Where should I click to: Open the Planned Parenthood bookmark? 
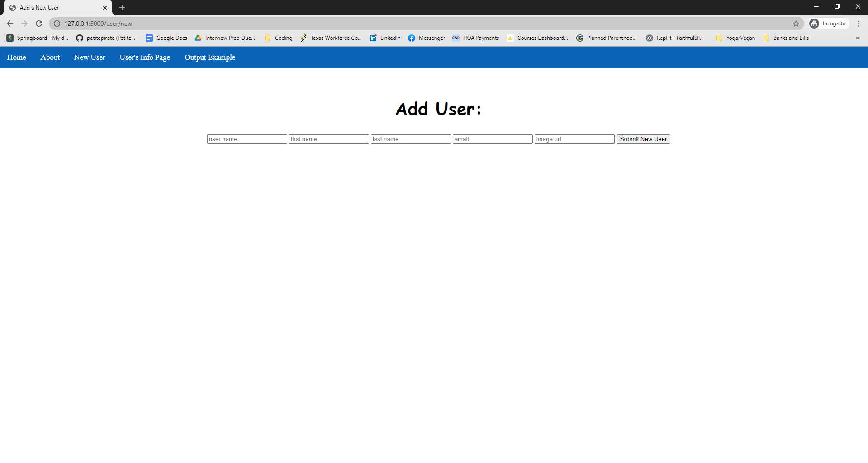pos(607,38)
